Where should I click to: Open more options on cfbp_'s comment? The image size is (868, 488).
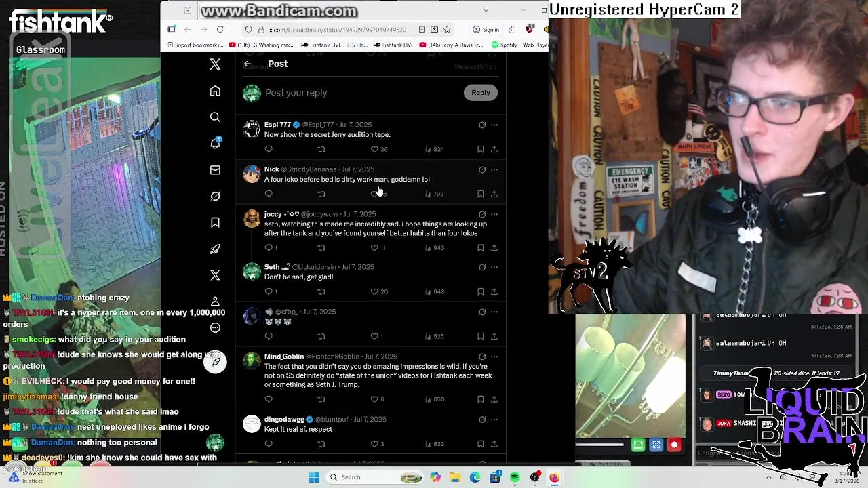tap(494, 312)
